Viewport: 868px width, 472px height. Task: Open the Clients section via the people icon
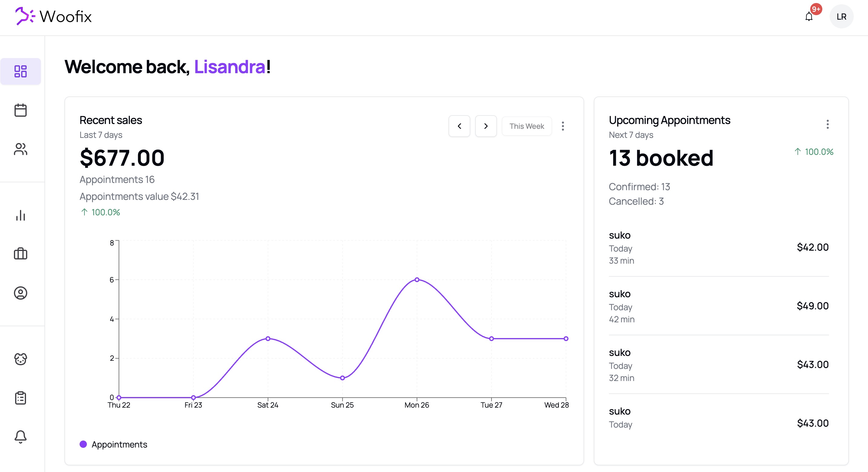(x=21, y=149)
